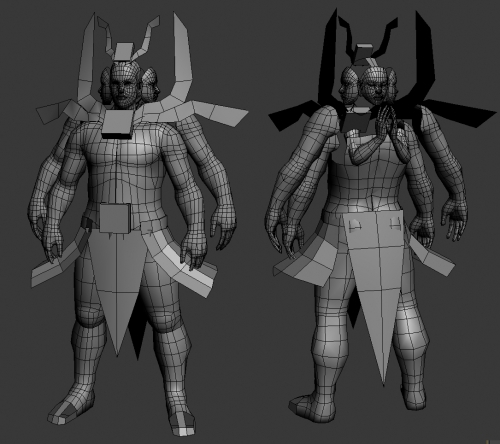Select the central face of the gray-horned model
The height and width of the screenshot is (444, 500).
coord(124,84)
